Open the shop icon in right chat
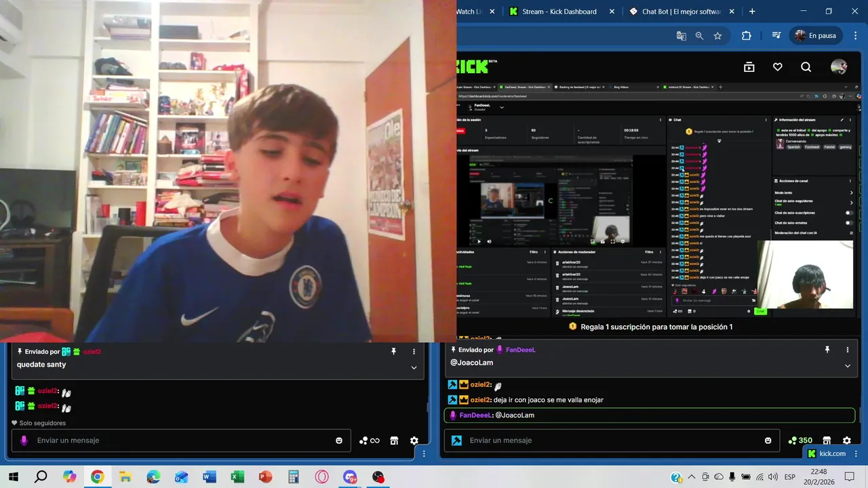The width and height of the screenshot is (868, 488). 827,441
